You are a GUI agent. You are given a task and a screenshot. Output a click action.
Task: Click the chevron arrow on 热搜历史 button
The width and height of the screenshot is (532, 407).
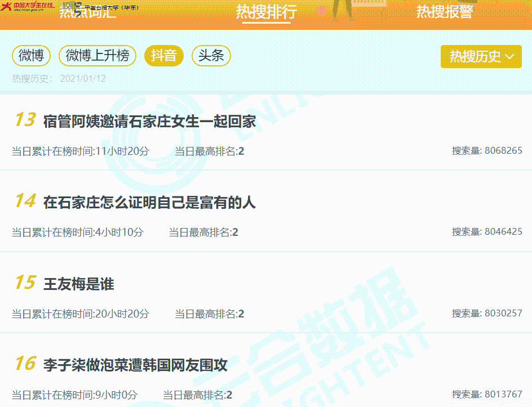(509, 57)
